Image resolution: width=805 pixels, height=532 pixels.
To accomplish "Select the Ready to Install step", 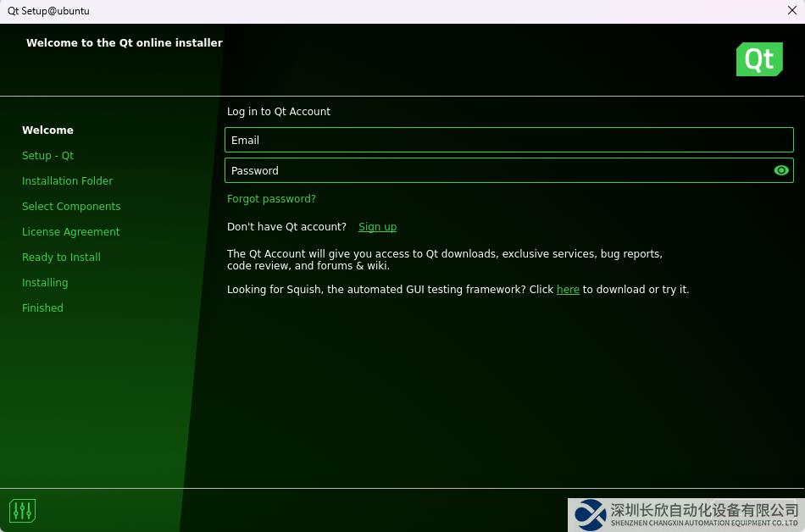I will (x=61, y=257).
